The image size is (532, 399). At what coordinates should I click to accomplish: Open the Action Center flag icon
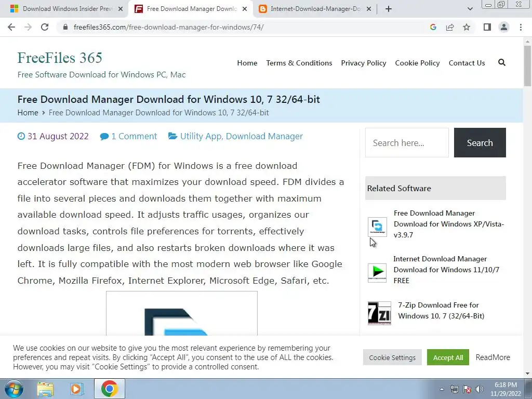click(x=467, y=389)
